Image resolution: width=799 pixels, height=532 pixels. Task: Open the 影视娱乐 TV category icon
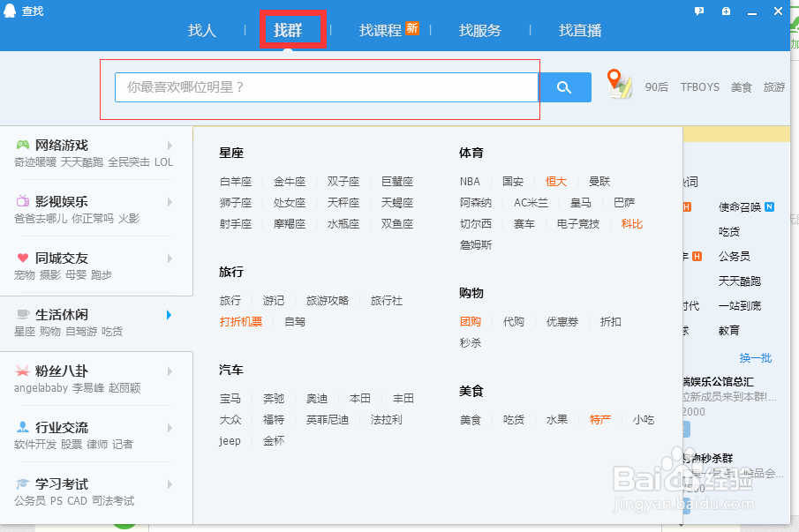tap(22, 202)
